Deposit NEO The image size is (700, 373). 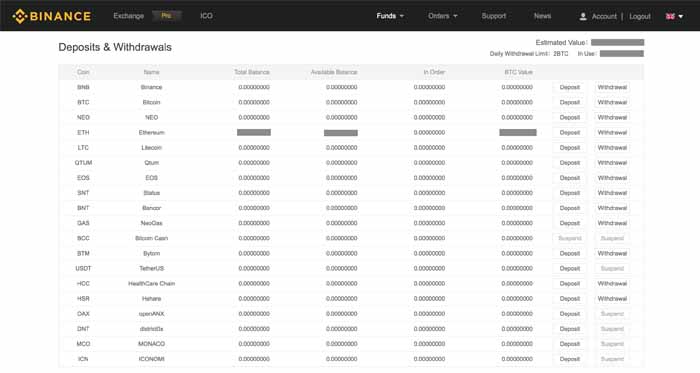(570, 117)
